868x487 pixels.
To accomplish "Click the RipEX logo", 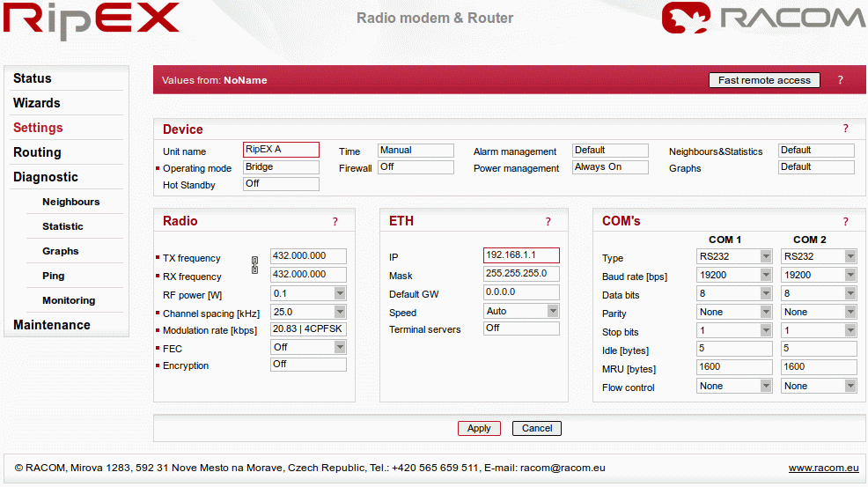I will (x=92, y=20).
